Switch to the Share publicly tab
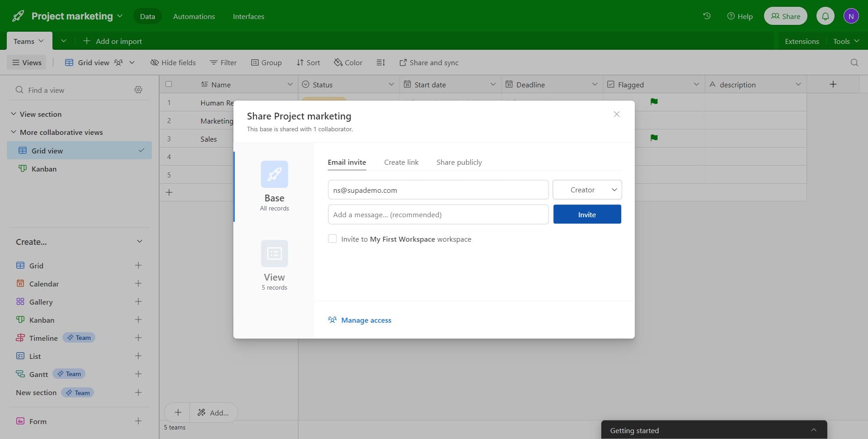 pyautogui.click(x=459, y=162)
